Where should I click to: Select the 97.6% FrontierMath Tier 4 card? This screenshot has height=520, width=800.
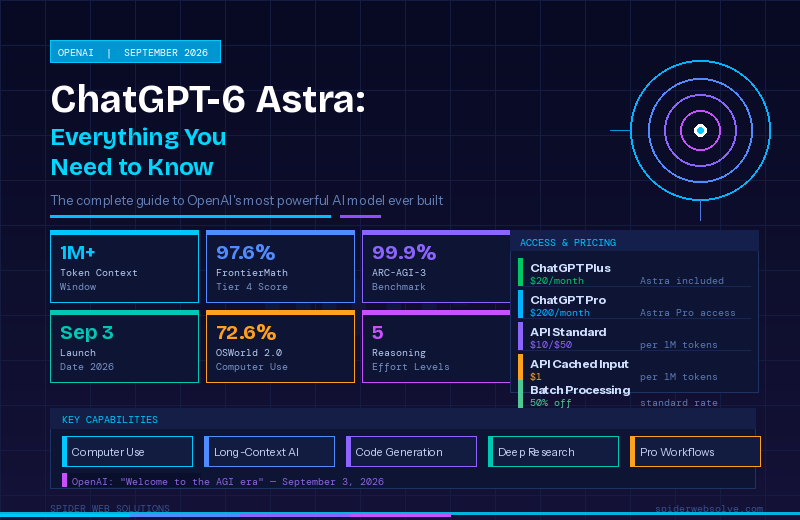[280, 267]
